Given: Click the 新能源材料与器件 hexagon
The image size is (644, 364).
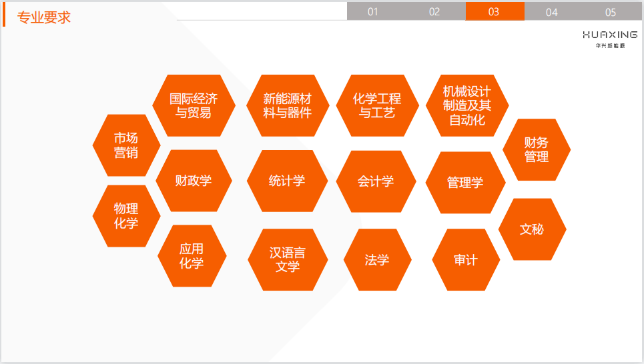Looking at the screenshot, I should (287, 105).
